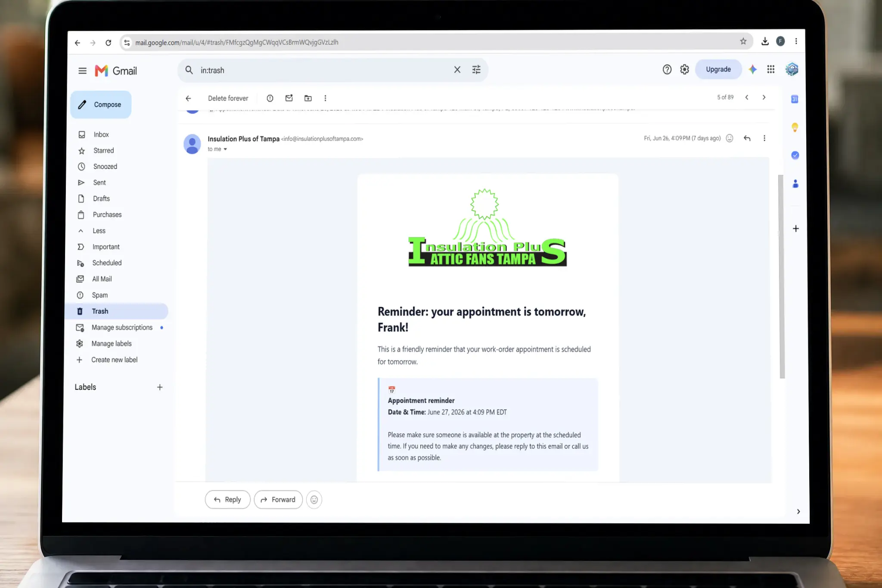Click the search magnifier icon

pyautogui.click(x=189, y=70)
